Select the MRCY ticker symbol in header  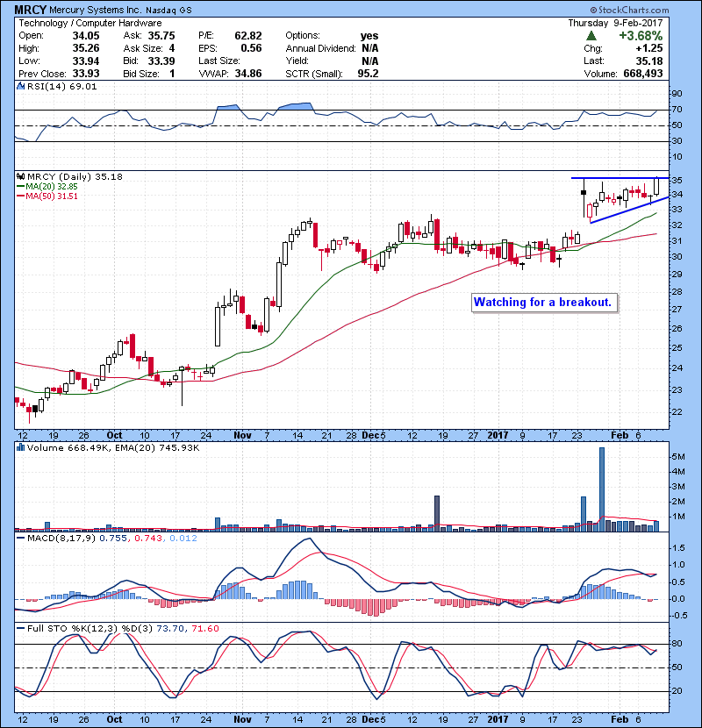[x=30, y=10]
